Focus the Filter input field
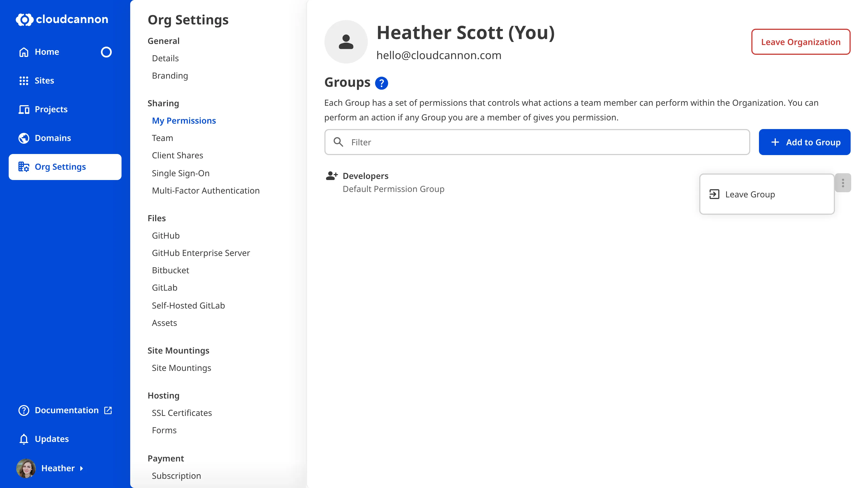Screen dimensions: 868x488 [x=537, y=142]
